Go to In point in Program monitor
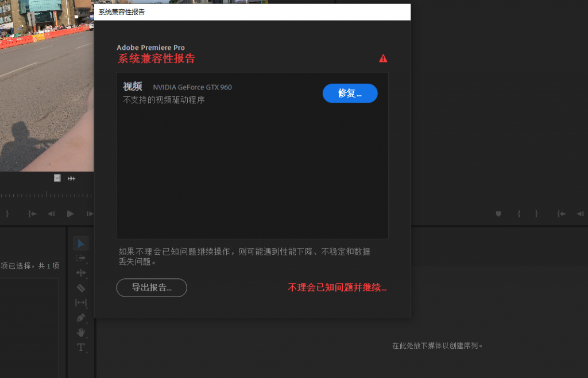The height and width of the screenshot is (378, 588). point(561,213)
